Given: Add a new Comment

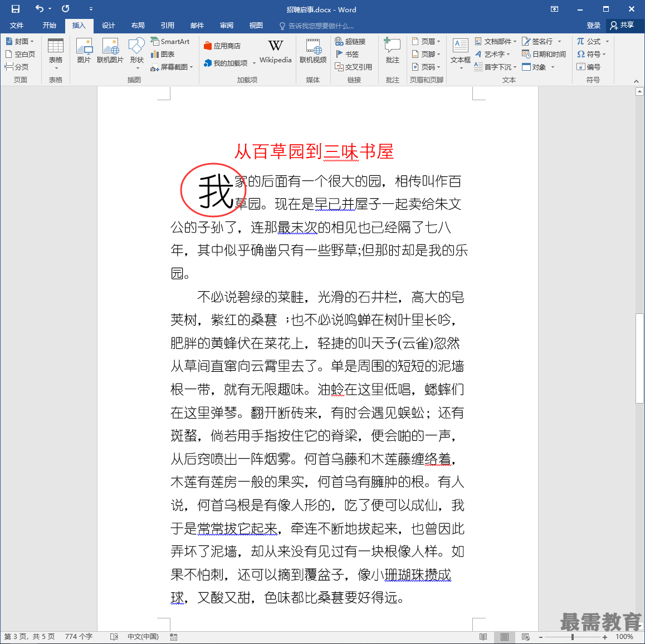Looking at the screenshot, I should coord(393,51).
